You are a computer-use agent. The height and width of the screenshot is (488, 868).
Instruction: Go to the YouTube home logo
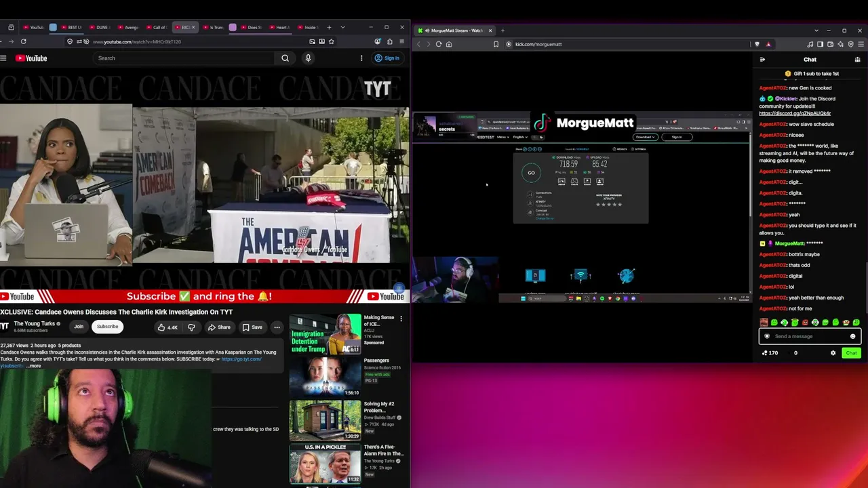(x=31, y=58)
